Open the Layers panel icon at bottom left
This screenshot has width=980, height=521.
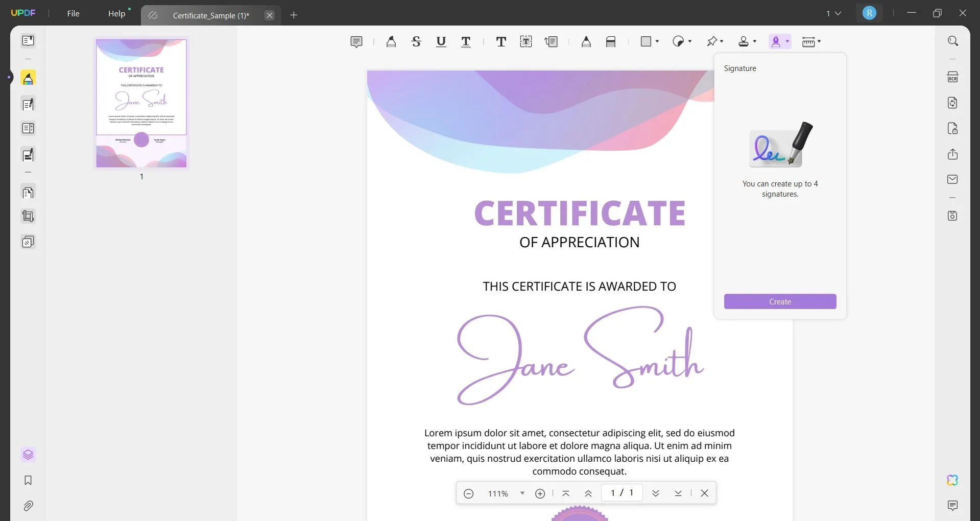click(28, 455)
